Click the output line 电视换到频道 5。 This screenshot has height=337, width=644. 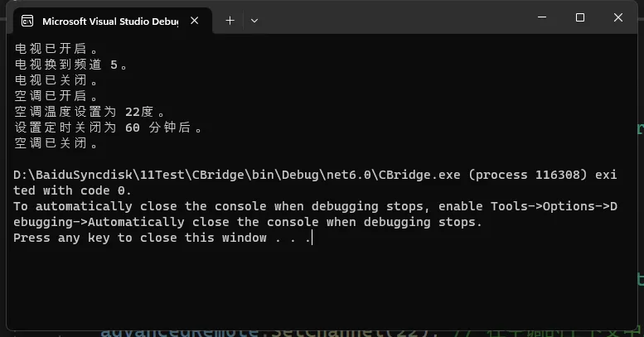tap(71, 65)
